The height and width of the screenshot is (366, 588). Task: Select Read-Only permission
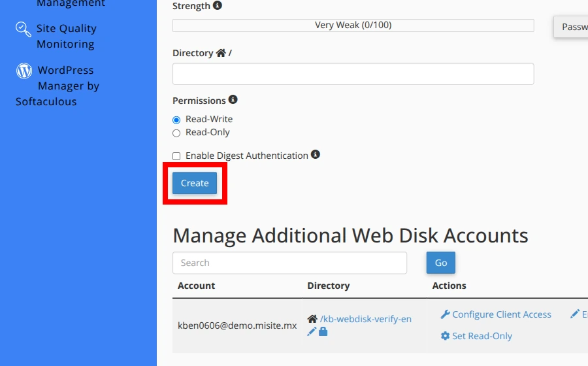pyautogui.click(x=176, y=133)
